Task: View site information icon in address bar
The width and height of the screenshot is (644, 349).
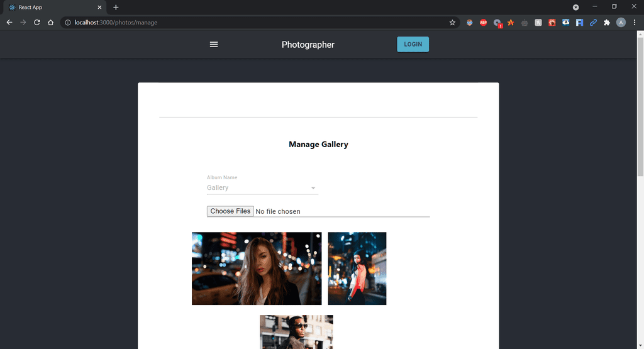Action: point(68,23)
